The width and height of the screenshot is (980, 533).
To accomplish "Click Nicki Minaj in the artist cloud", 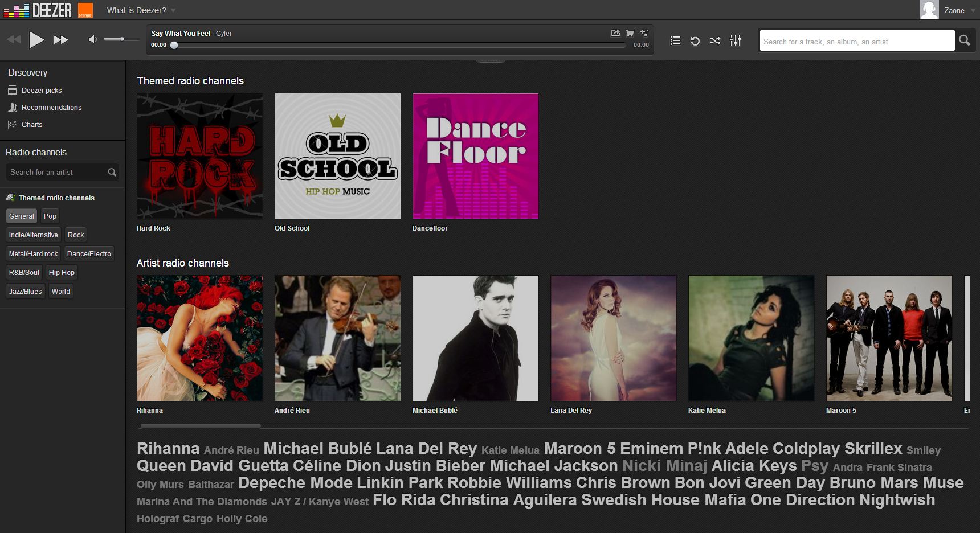I will click(664, 466).
